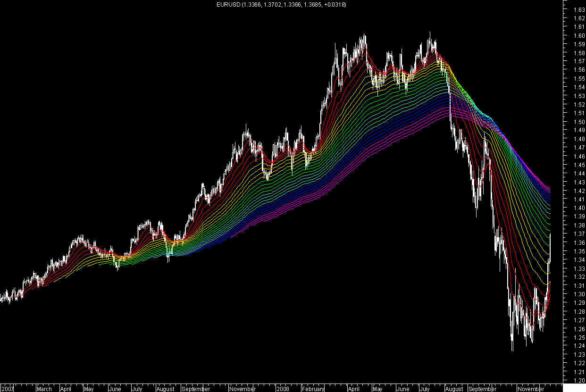Screen dimensions: 586x392
Task: Select the July label on the time axis
Action: point(138,389)
